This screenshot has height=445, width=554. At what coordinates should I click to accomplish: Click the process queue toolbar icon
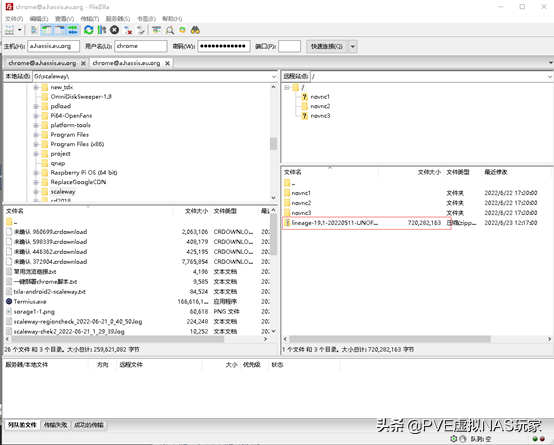102,30
